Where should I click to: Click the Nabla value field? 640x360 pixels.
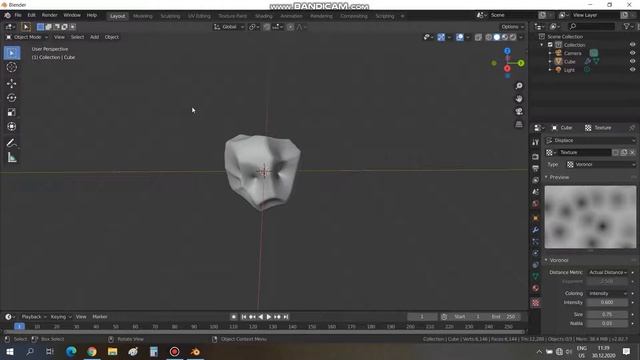tap(607, 323)
